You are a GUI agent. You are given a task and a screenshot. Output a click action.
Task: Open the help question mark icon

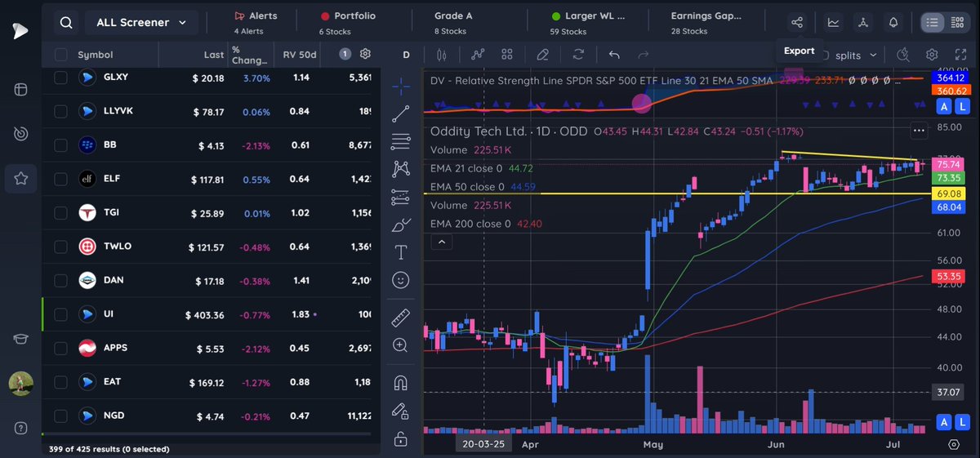(x=20, y=428)
